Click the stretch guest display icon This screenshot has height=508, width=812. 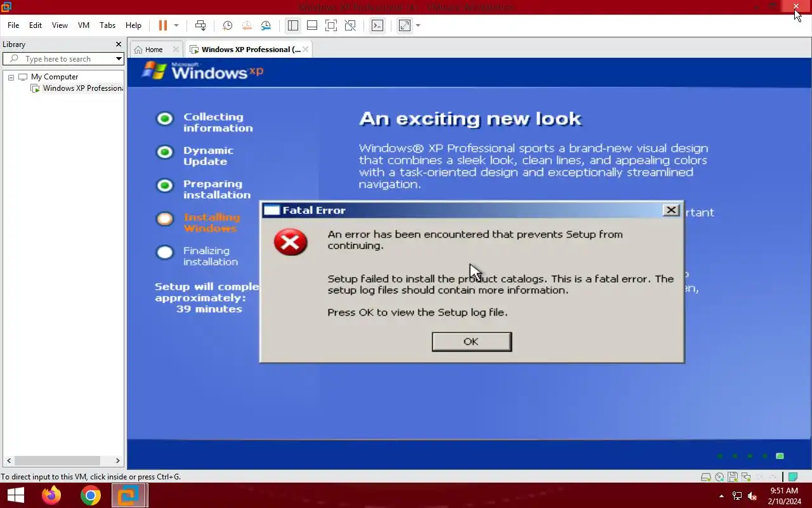[x=405, y=25]
